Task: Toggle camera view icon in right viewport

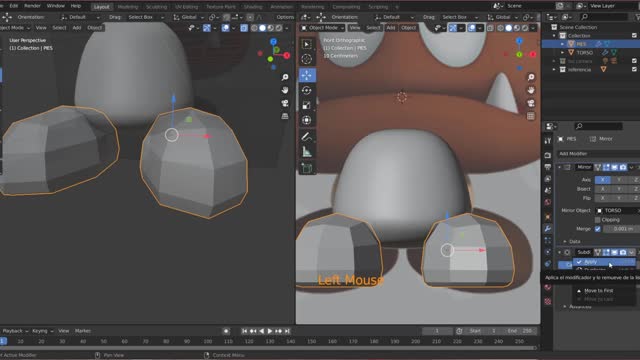Action: (x=531, y=103)
